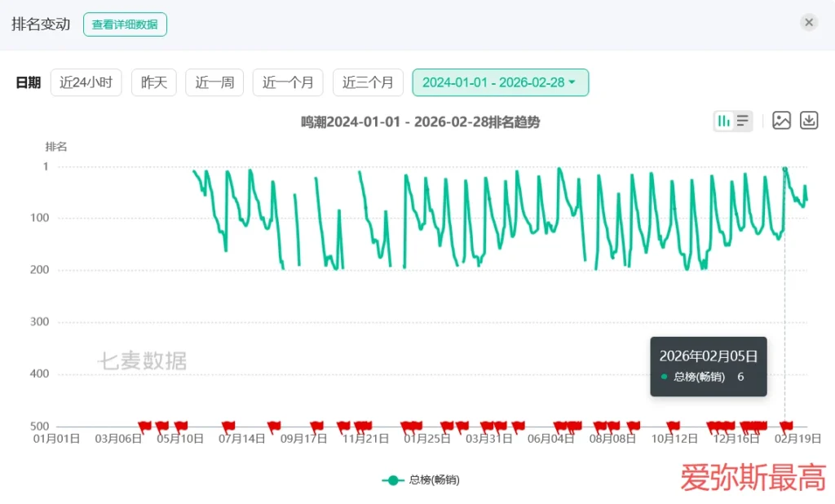Switch to bar chart view icon
The height and width of the screenshot is (504, 835).
pyautogui.click(x=723, y=122)
